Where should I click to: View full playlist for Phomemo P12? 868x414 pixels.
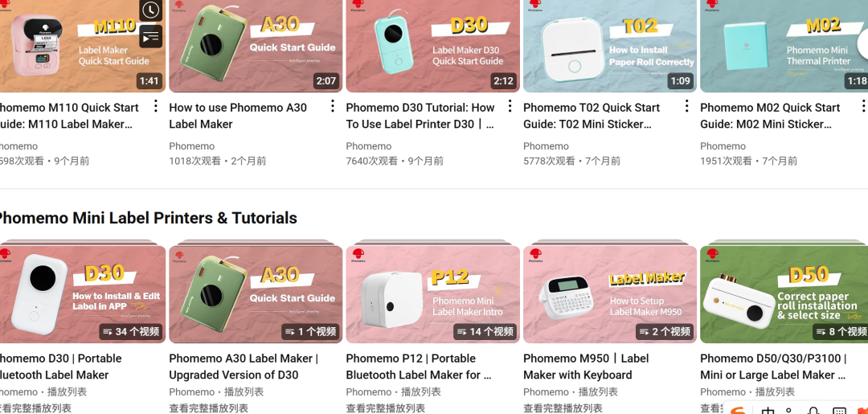[x=386, y=408]
